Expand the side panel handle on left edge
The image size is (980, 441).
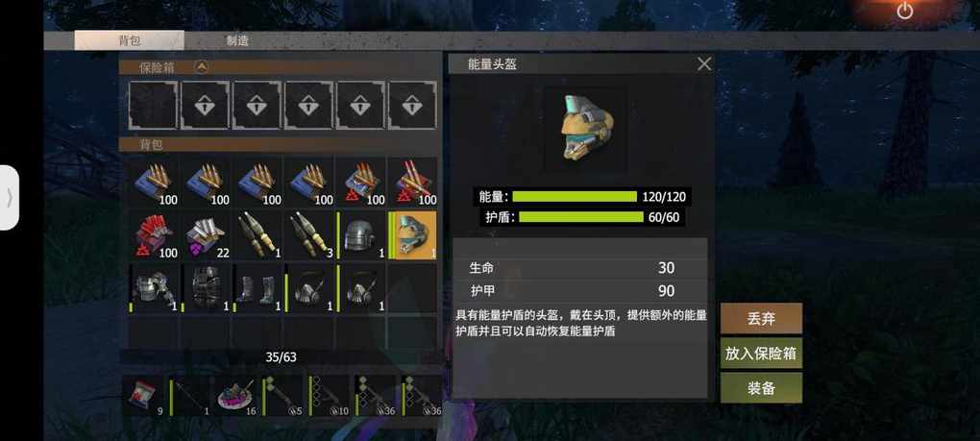pyautogui.click(x=10, y=198)
